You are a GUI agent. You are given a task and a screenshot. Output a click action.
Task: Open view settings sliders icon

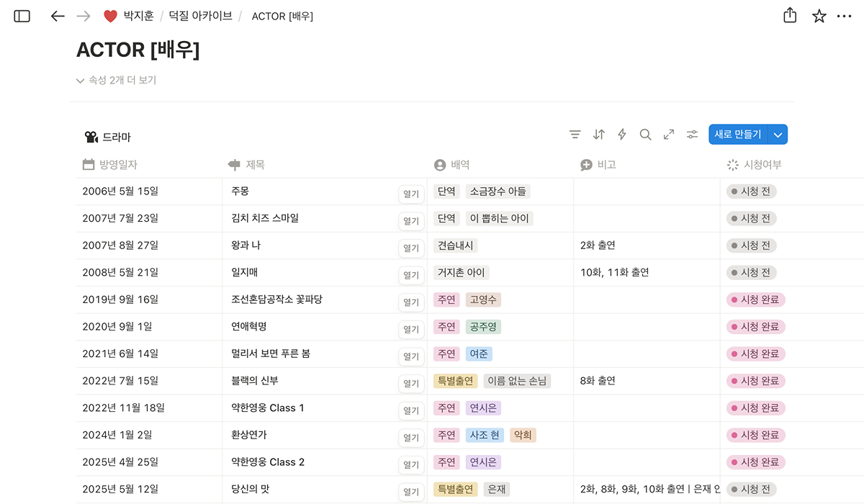692,135
